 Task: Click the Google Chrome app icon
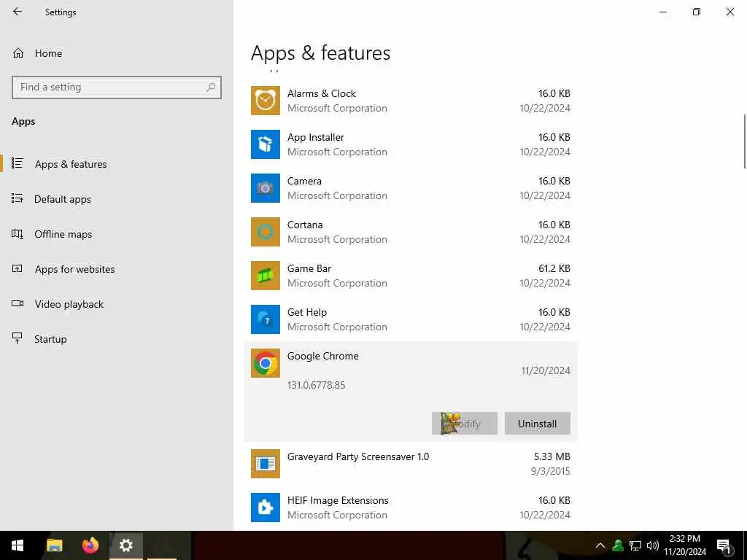(266, 363)
